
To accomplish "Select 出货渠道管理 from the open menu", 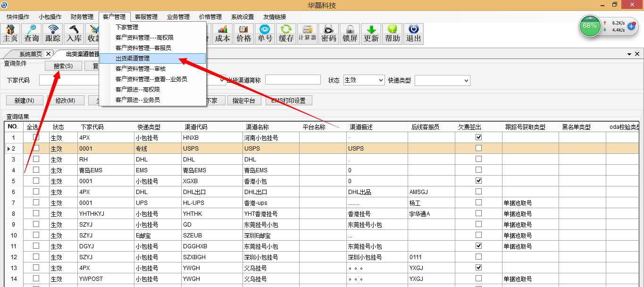I will [133, 59].
